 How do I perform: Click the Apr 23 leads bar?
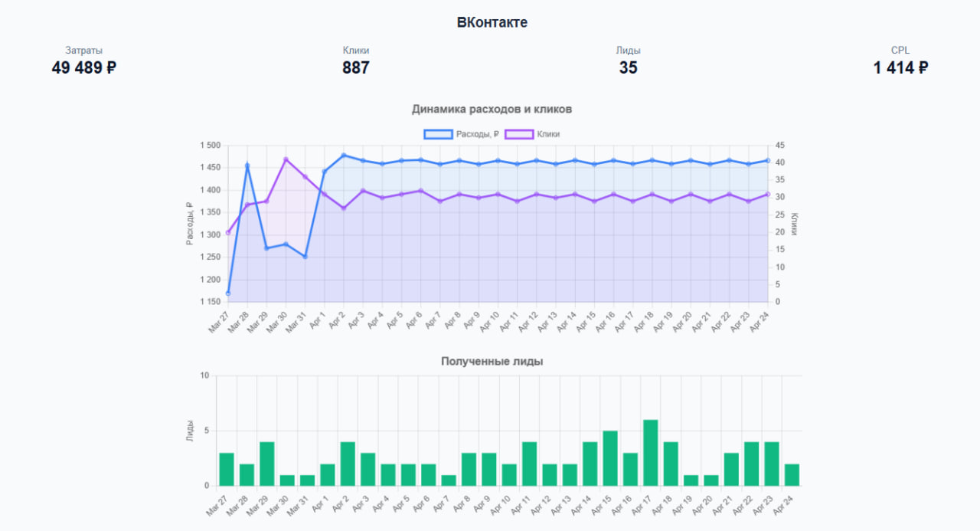[x=772, y=464]
